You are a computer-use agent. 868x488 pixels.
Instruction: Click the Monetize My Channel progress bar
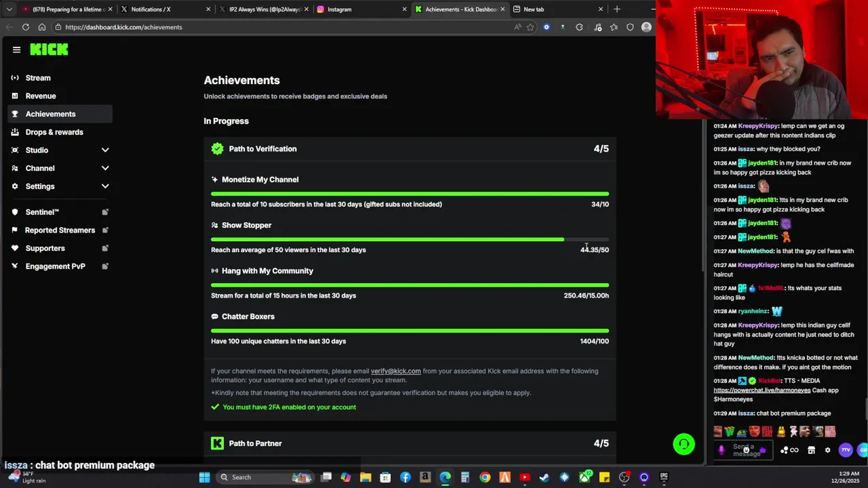(410, 194)
